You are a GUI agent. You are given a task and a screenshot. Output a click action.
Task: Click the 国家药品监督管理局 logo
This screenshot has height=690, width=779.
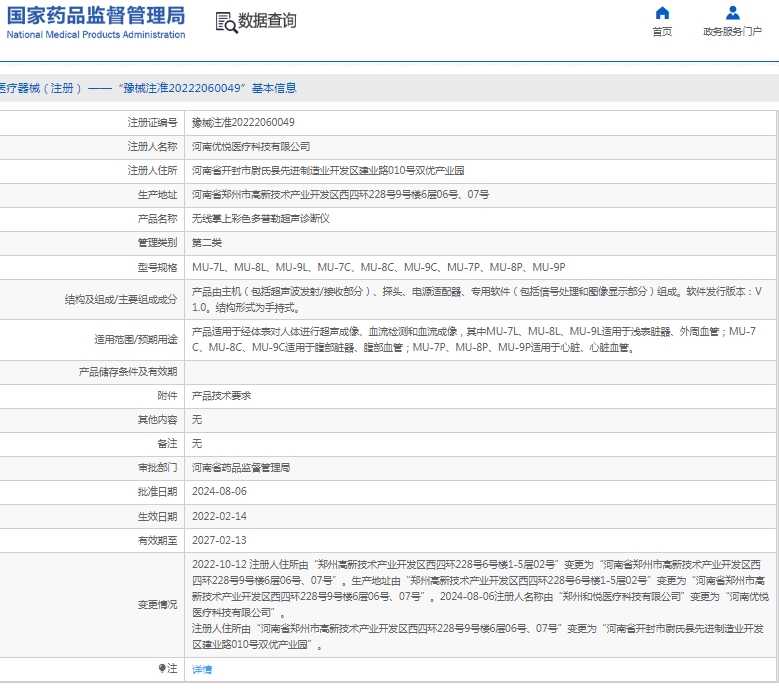click(96, 15)
